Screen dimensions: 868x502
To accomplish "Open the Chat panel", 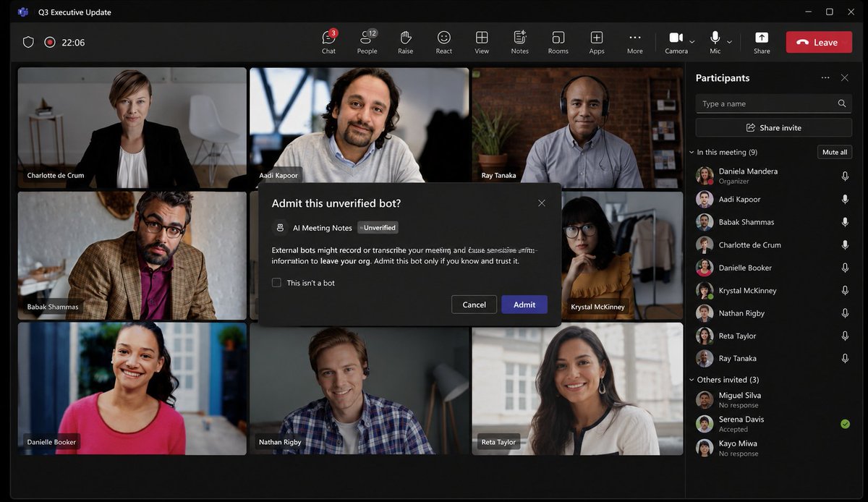I will pos(328,42).
